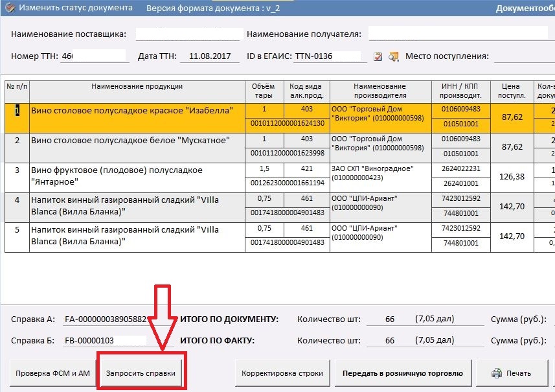Focus the Наименование поставщика field
Image resolution: width=555 pixels, height=392 pixels.
click(188, 34)
